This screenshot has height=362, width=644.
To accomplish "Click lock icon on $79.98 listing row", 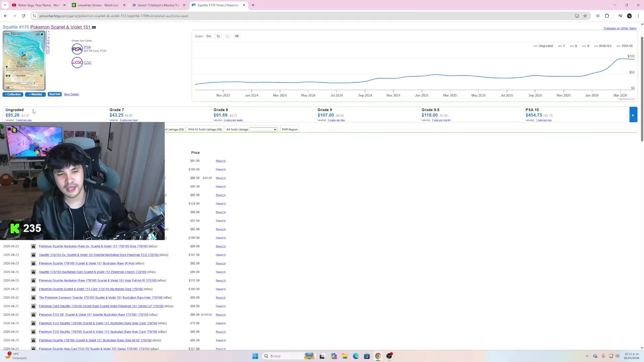I will (33, 323).
